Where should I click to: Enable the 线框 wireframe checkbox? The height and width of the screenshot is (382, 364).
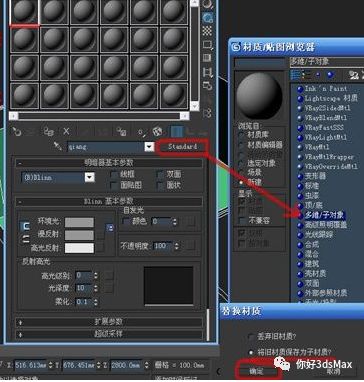(x=115, y=174)
